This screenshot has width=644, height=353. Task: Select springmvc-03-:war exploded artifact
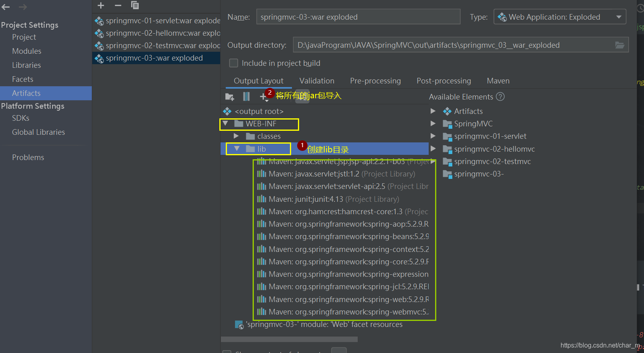coord(156,58)
